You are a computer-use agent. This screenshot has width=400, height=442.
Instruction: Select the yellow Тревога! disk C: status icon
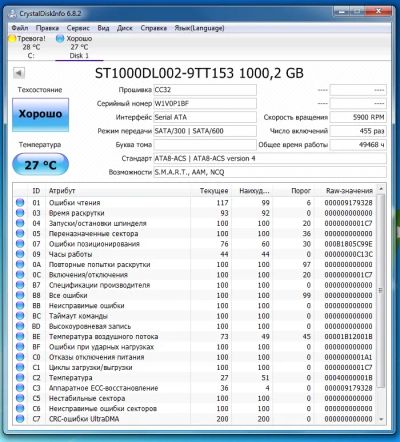pyautogui.click(x=12, y=39)
